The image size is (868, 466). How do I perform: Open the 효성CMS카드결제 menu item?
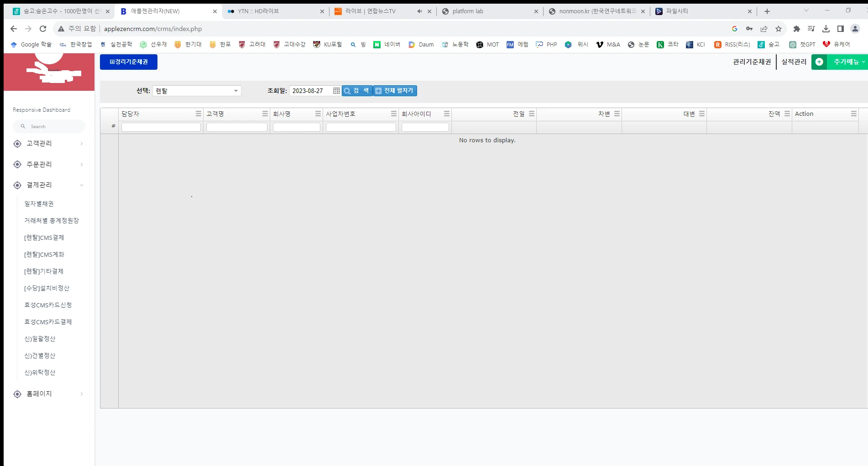point(48,322)
